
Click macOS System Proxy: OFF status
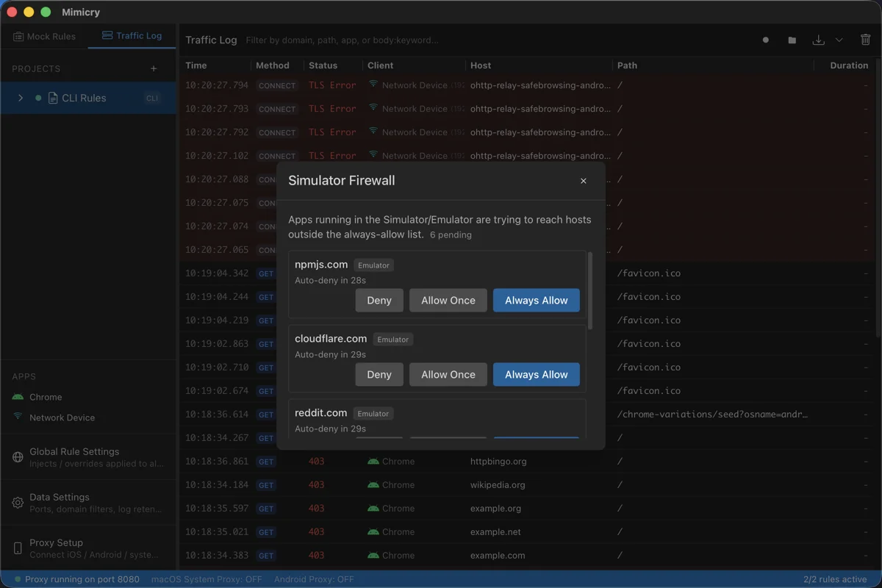tap(207, 579)
